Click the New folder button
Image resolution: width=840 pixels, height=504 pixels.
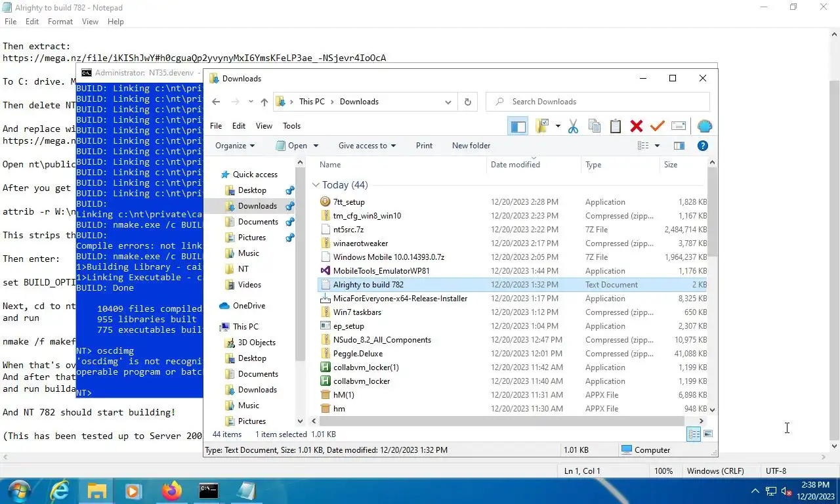pyautogui.click(x=471, y=146)
